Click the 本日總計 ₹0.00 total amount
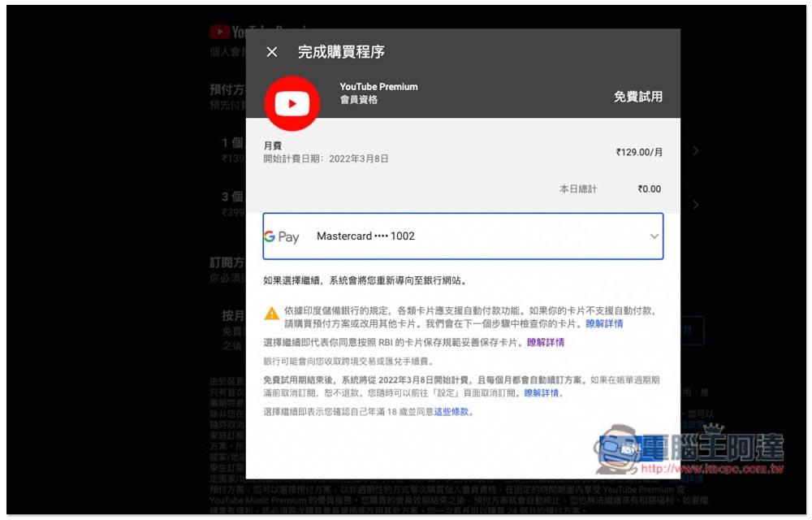This screenshot has height=520, width=812. [649, 189]
